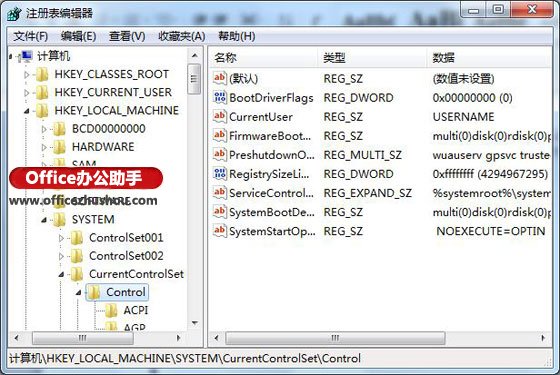The height and width of the screenshot is (375, 560).
Task: Click the HKEY_CLASSES_ROOT folder icon
Action: pos(42,75)
